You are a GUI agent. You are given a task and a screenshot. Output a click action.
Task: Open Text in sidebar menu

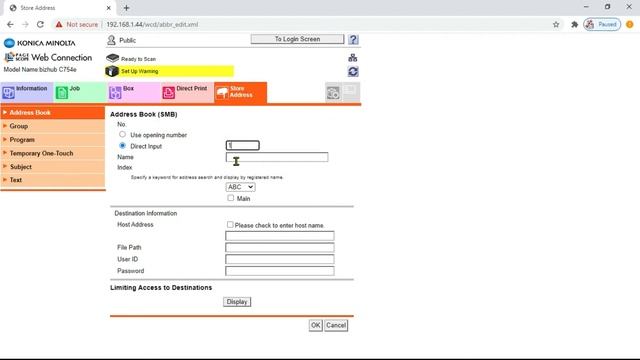[53, 180]
